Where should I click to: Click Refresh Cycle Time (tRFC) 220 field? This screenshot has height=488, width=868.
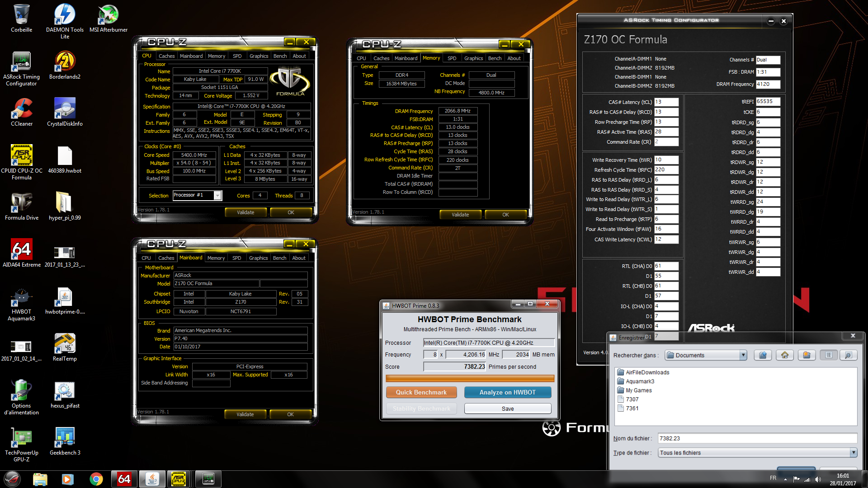(x=666, y=170)
